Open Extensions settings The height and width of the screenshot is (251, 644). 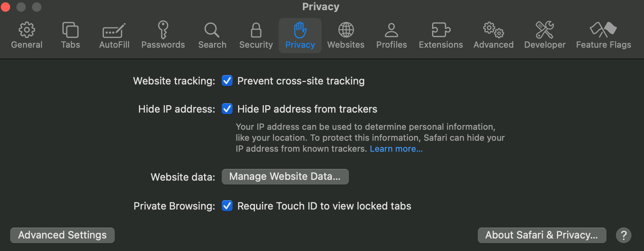pyautogui.click(x=440, y=35)
